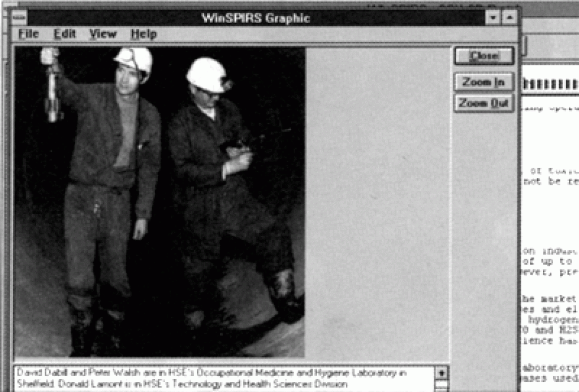The width and height of the screenshot is (579, 392).
Task: Open the WinSPIRS Graphic control-menu box
Action: pos(19,18)
